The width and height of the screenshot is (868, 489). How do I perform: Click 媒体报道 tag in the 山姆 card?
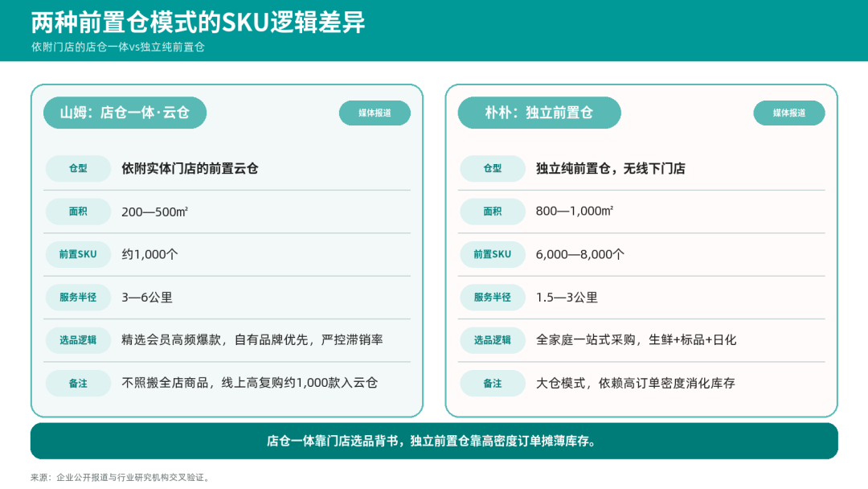click(375, 113)
